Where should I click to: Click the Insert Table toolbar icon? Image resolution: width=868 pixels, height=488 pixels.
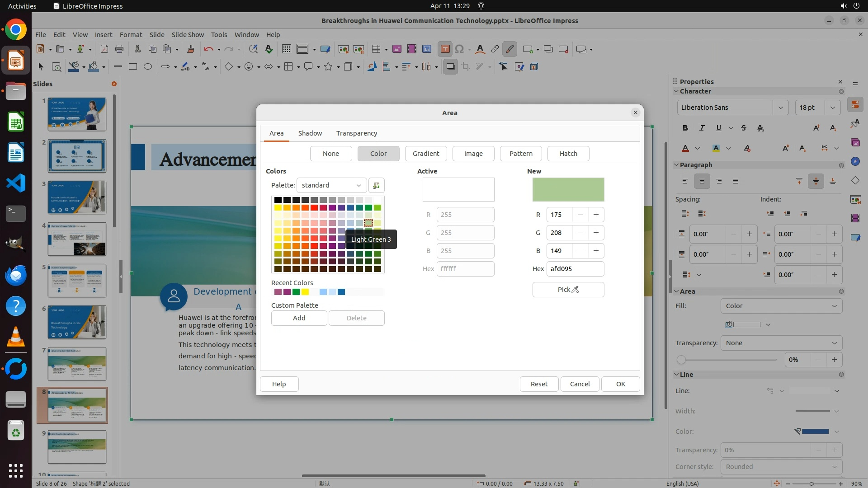pyautogui.click(x=376, y=49)
